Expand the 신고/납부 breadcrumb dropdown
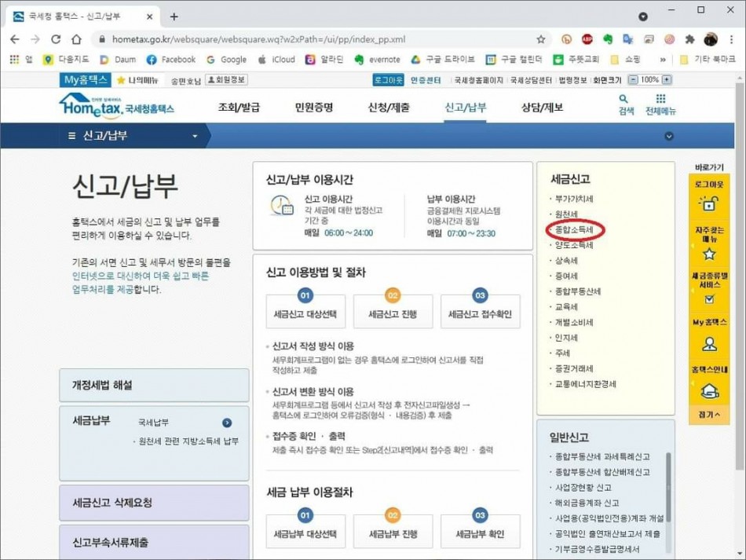This screenshot has height=560, width=746. [196, 136]
